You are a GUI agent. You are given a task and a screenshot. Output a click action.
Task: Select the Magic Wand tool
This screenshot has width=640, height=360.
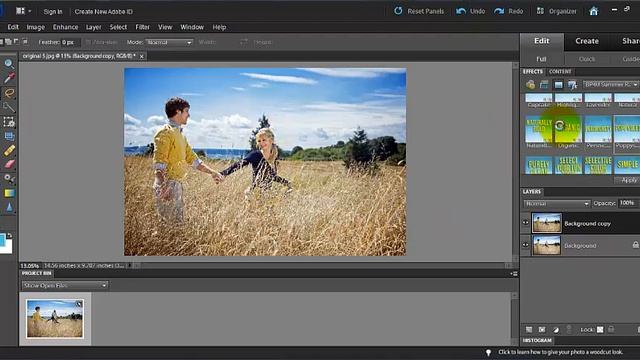pos(9,107)
